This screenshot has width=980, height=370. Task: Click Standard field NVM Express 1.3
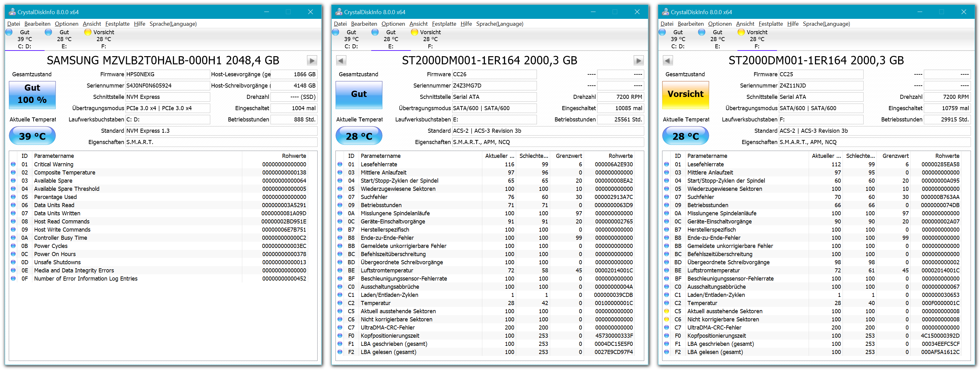pos(222,131)
